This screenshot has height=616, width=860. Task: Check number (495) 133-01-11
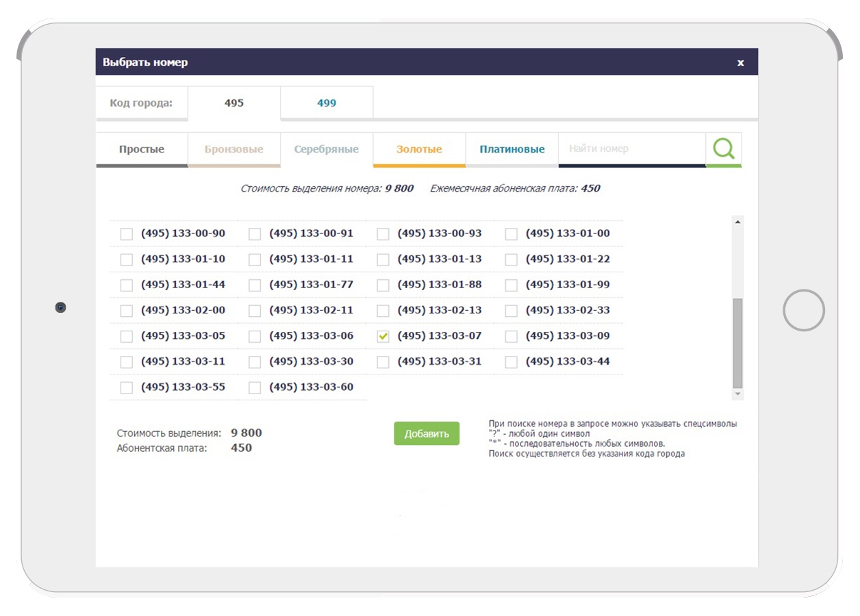coord(255,259)
